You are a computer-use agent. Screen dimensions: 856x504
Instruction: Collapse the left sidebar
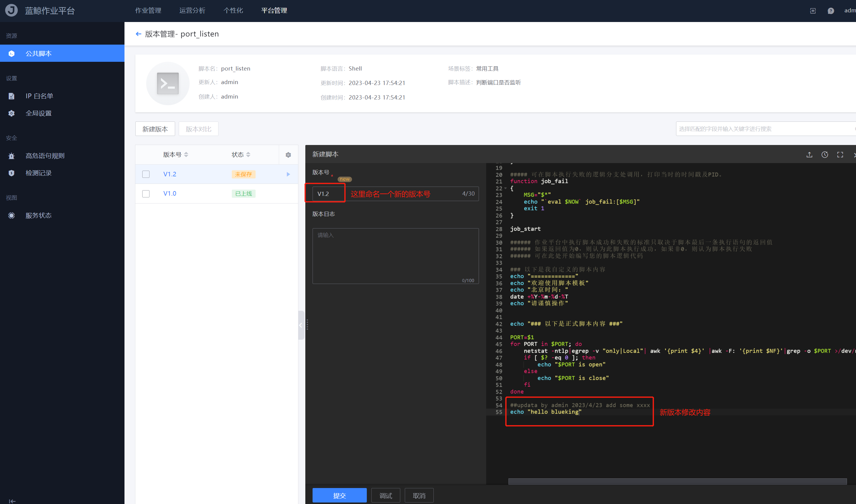click(12, 501)
